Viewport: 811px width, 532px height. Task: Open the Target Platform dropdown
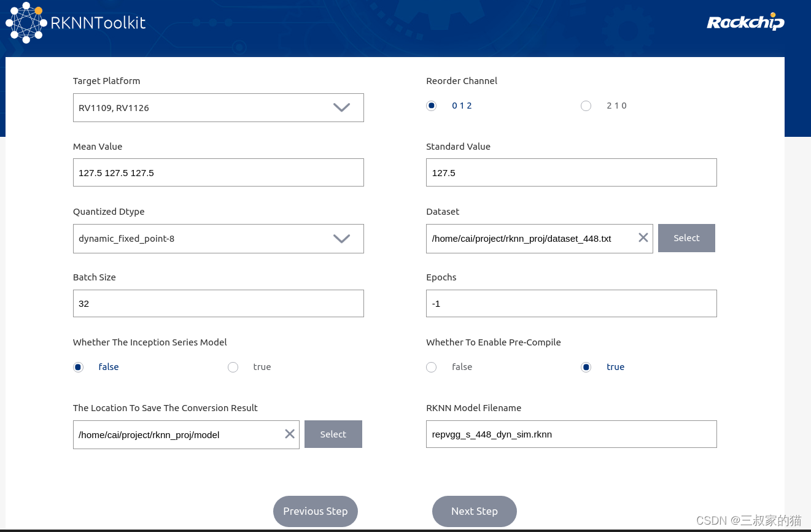point(219,107)
